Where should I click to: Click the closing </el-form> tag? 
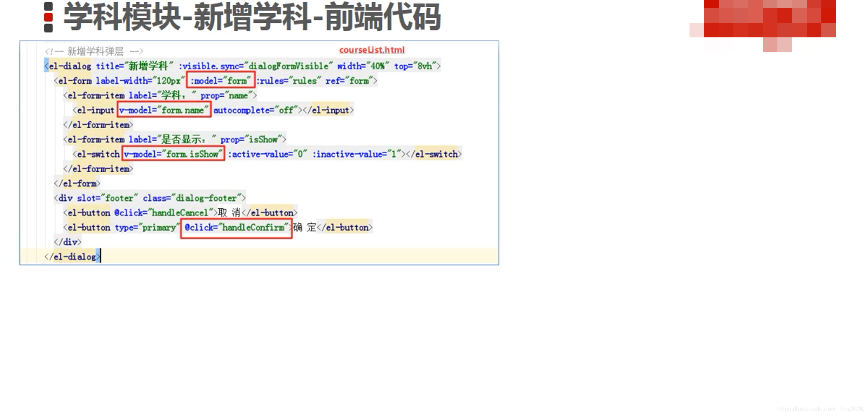tap(77, 183)
